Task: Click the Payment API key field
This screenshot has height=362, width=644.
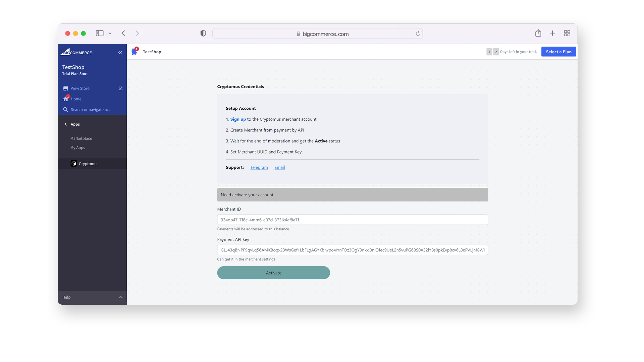Action: tap(352, 250)
